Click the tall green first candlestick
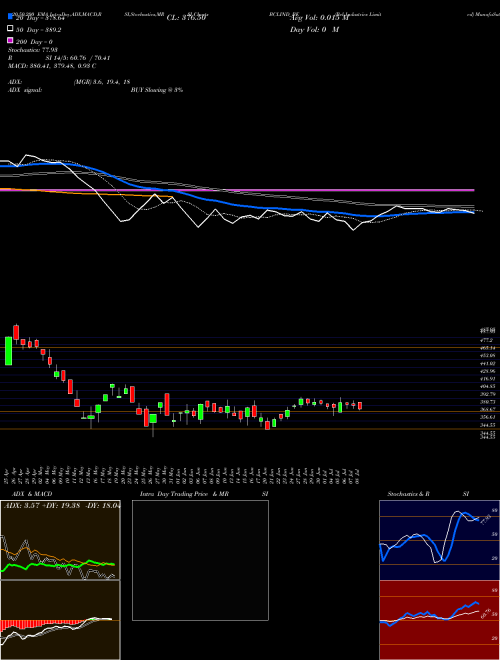Image resolution: width=500 pixels, height=660 pixels. click(8, 351)
